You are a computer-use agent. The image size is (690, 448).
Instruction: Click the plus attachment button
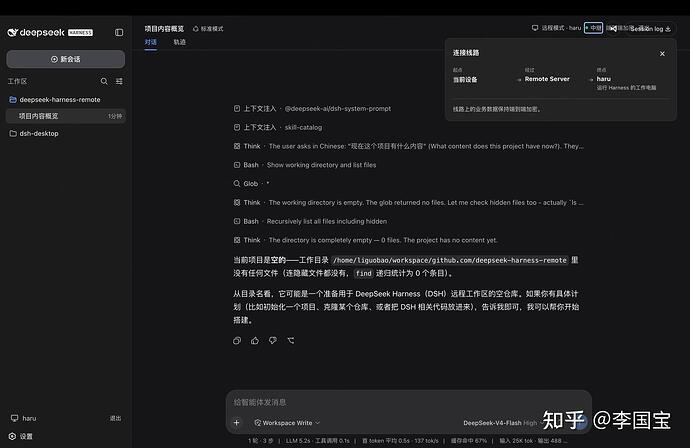[x=237, y=422]
